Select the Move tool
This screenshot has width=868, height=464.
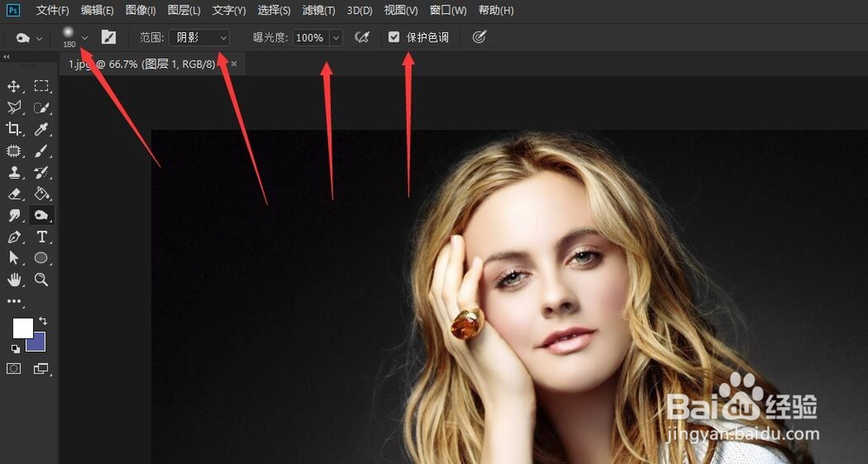[x=14, y=86]
